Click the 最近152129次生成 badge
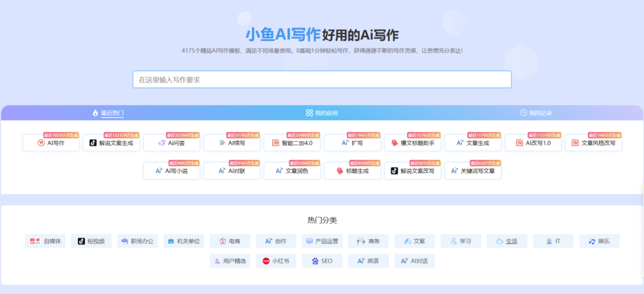Image resolution: width=644 pixels, height=294 pixels. pyautogui.click(x=122, y=135)
